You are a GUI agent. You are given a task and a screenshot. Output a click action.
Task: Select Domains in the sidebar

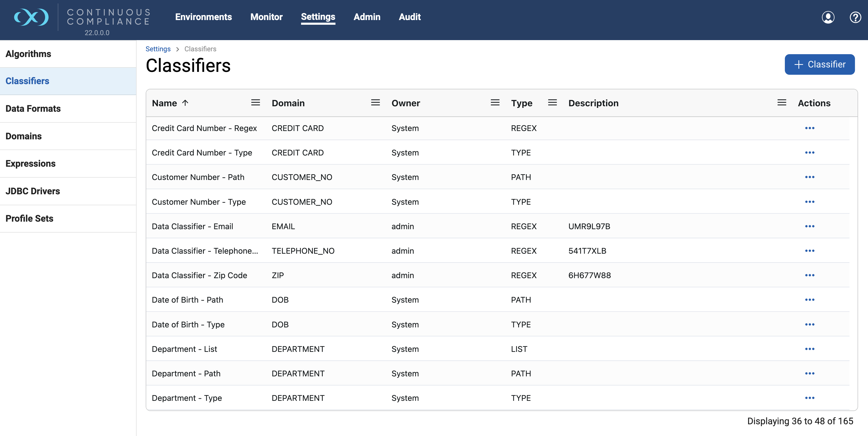(23, 136)
